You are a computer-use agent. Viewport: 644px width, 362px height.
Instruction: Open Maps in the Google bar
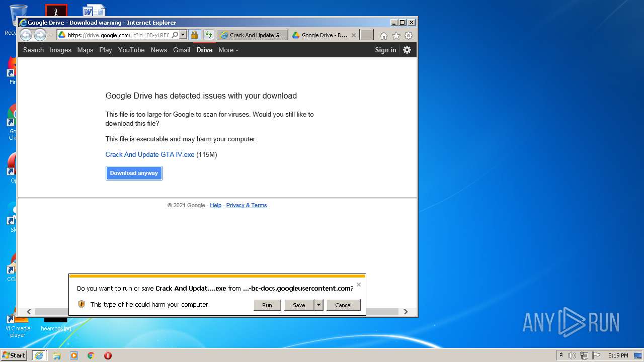(x=85, y=50)
